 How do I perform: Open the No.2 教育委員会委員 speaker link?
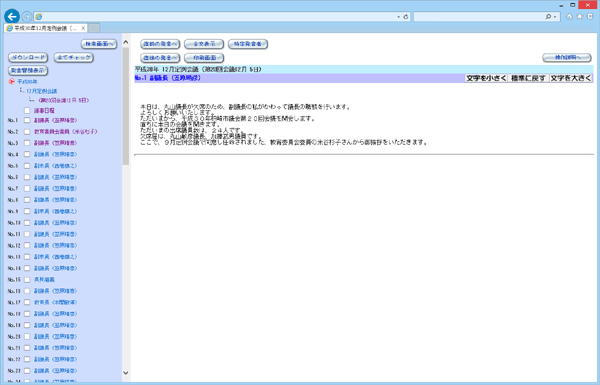pyautogui.click(x=65, y=132)
